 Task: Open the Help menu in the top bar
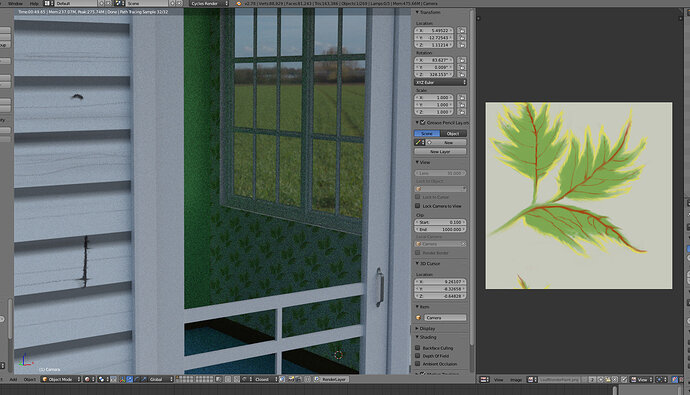pos(34,3)
